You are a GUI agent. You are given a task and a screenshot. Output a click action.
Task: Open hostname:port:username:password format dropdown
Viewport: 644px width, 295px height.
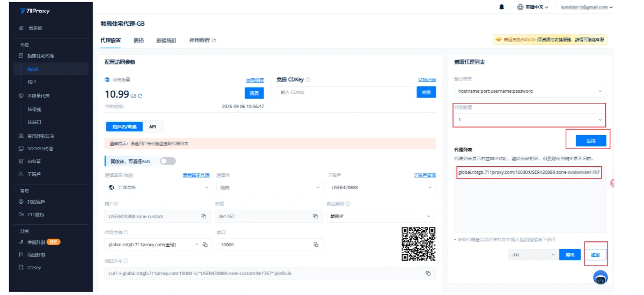(530, 91)
